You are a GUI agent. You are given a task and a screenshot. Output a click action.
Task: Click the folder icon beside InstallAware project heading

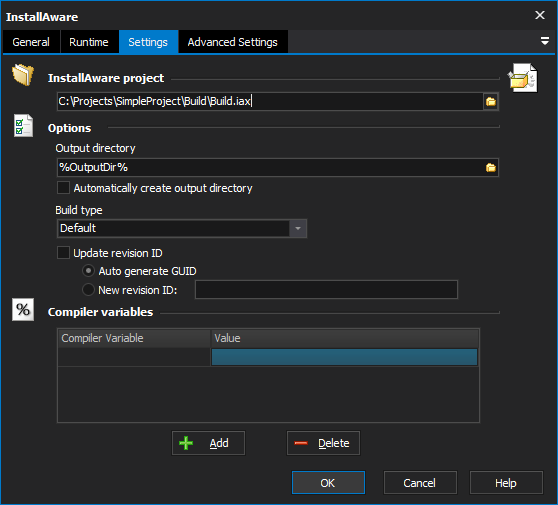23,75
